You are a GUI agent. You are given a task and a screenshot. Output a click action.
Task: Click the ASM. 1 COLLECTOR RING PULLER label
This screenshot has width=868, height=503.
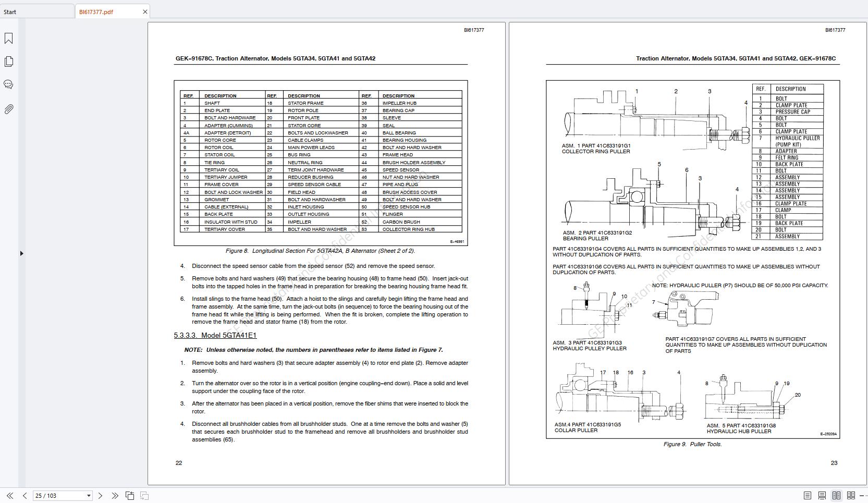pyautogui.click(x=596, y=149)
